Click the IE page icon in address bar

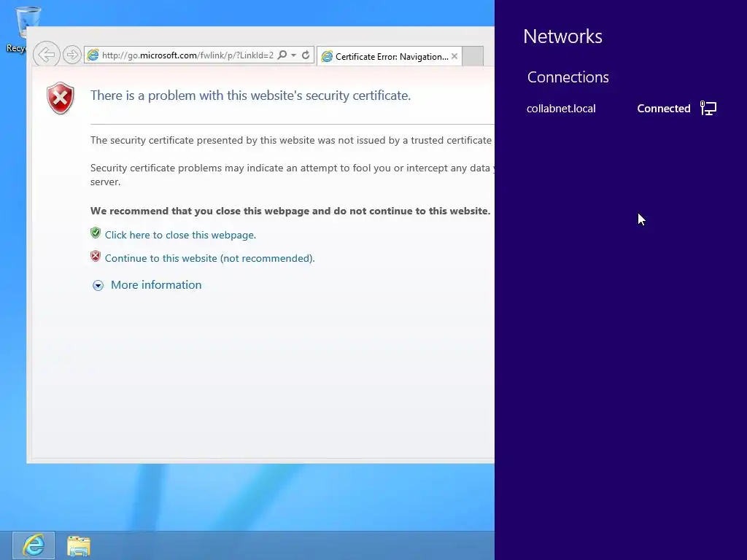click(x=93, y=55)
